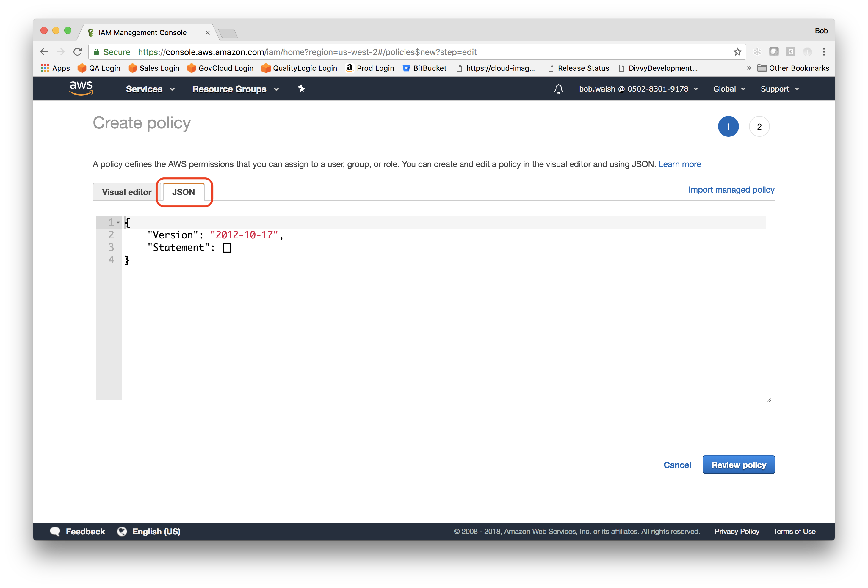Open a new browser tab

point(228,33)
